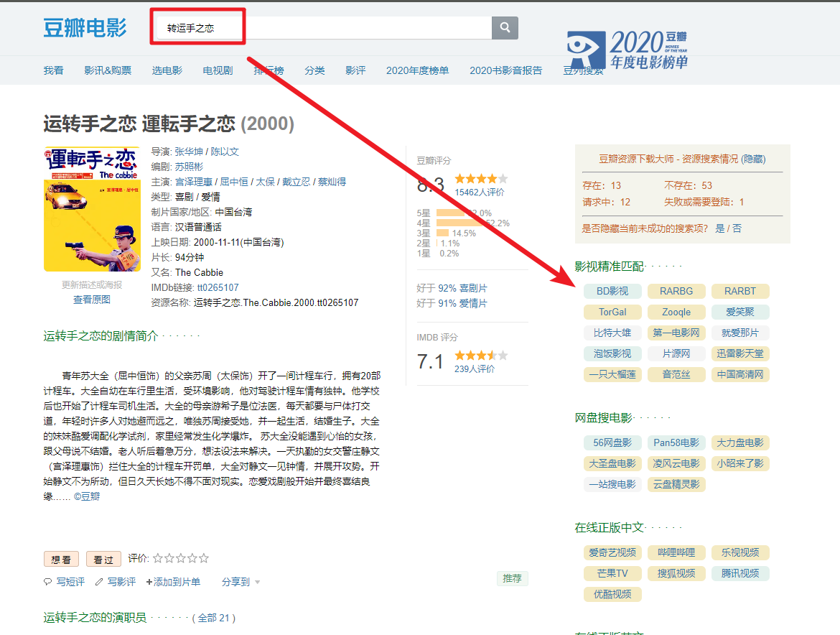This screenshot has width=840, height=635.
Task: Choose 是 to hide failed searches
Action: 720,228
